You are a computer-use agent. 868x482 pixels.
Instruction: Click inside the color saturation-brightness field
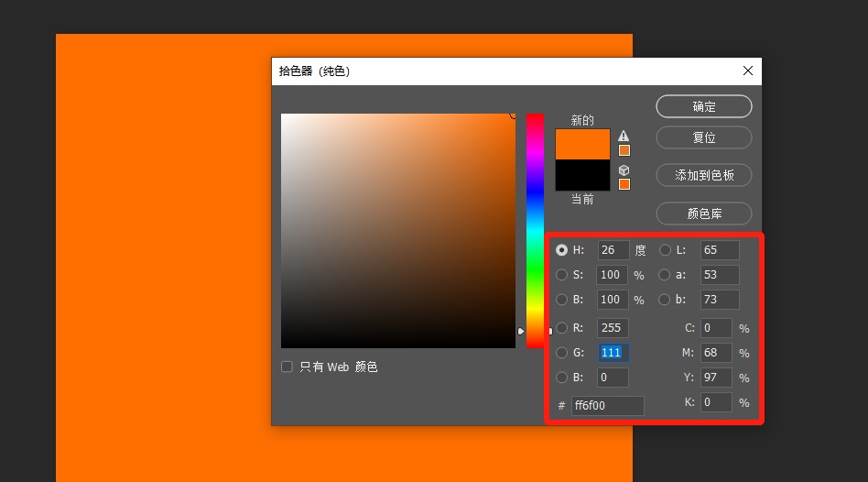point(398,231)
